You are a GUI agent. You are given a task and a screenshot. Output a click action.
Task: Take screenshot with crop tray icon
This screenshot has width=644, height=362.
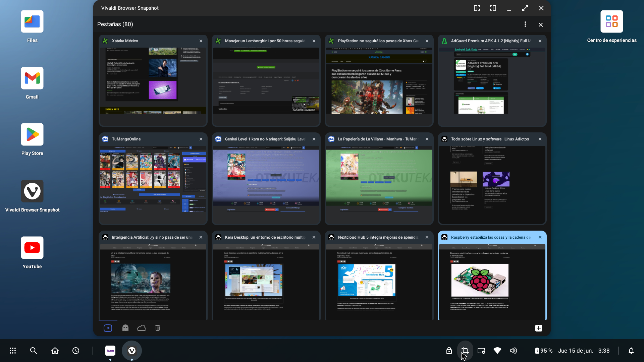coord(465,351)
